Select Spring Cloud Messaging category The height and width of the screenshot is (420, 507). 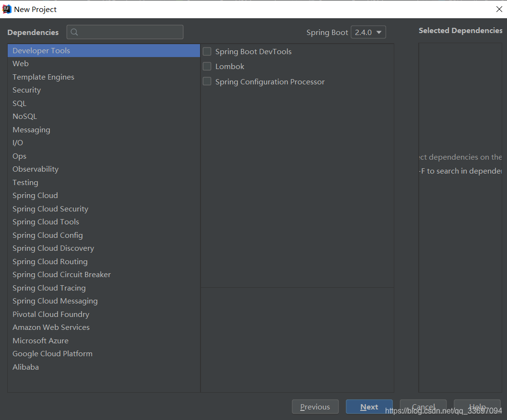[x=104, y=301]
